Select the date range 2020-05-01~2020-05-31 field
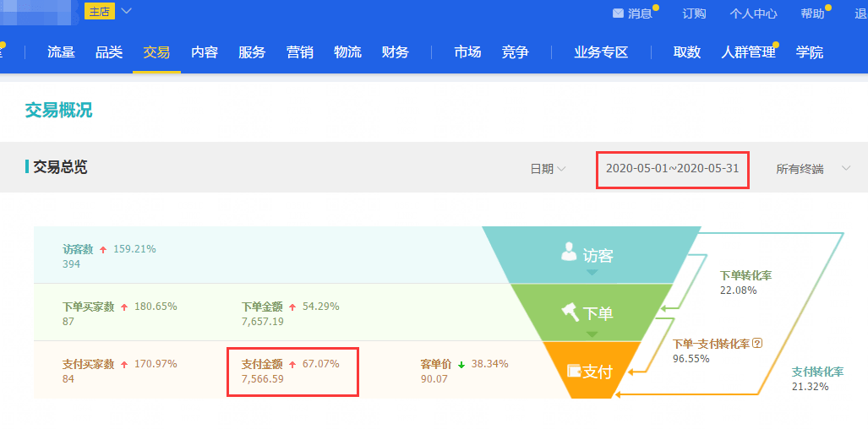This screenshot has height=429, width=868. tap(673, 169)
